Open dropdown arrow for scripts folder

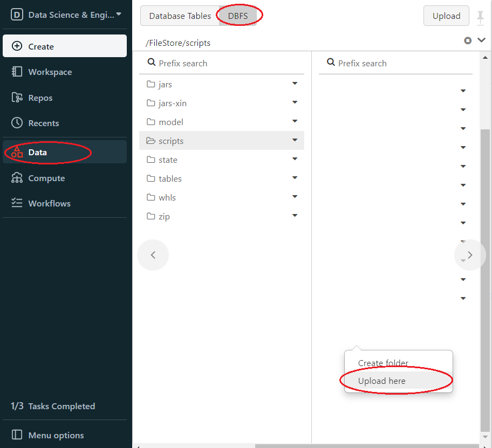[x=295, y=140]
